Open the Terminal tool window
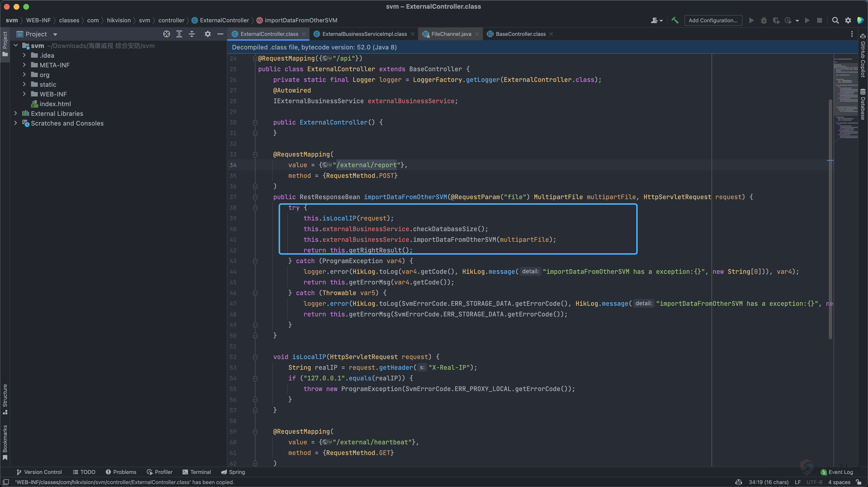Viewport: 868px width, 487px height. [x=197, y=472]
